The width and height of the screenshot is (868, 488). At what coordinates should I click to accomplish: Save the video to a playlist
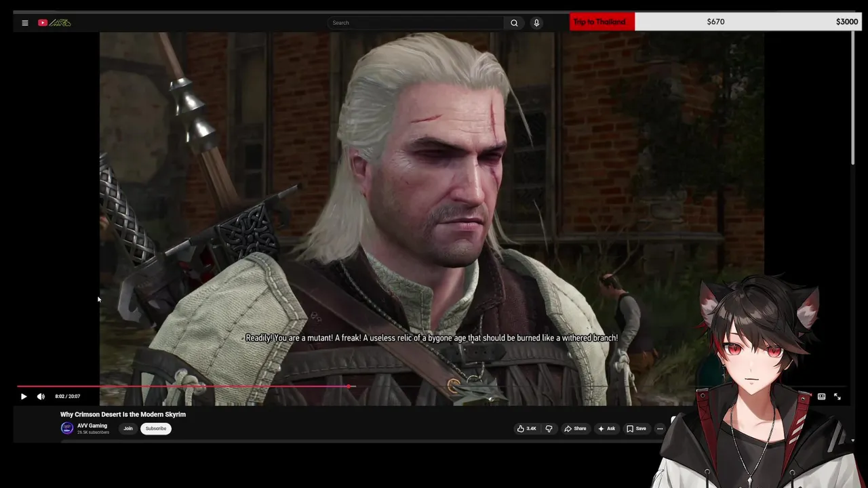(636, 428)
